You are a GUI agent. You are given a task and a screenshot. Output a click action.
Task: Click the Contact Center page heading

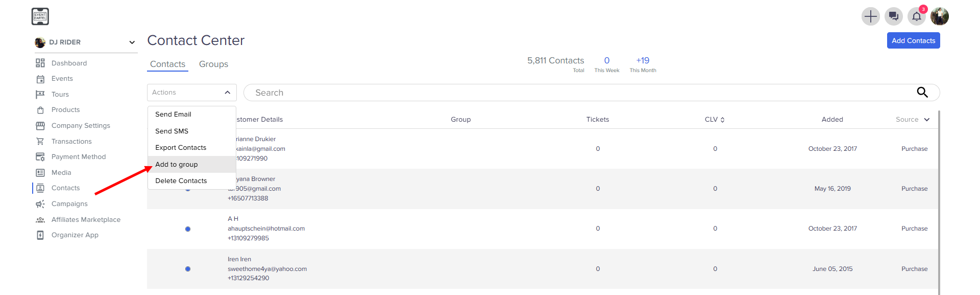tap(196, 40)
